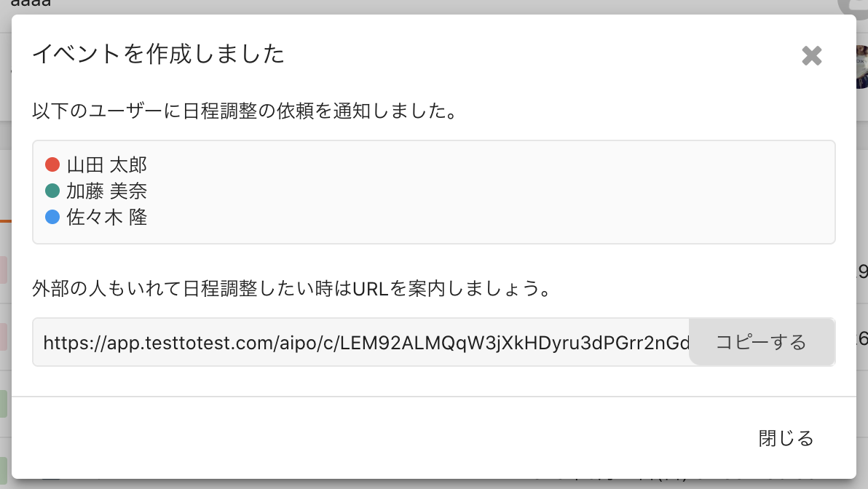Select user 加藤 美奈 in the list
The width and height of the screenshot is (868, 489).
pos(107,191)
